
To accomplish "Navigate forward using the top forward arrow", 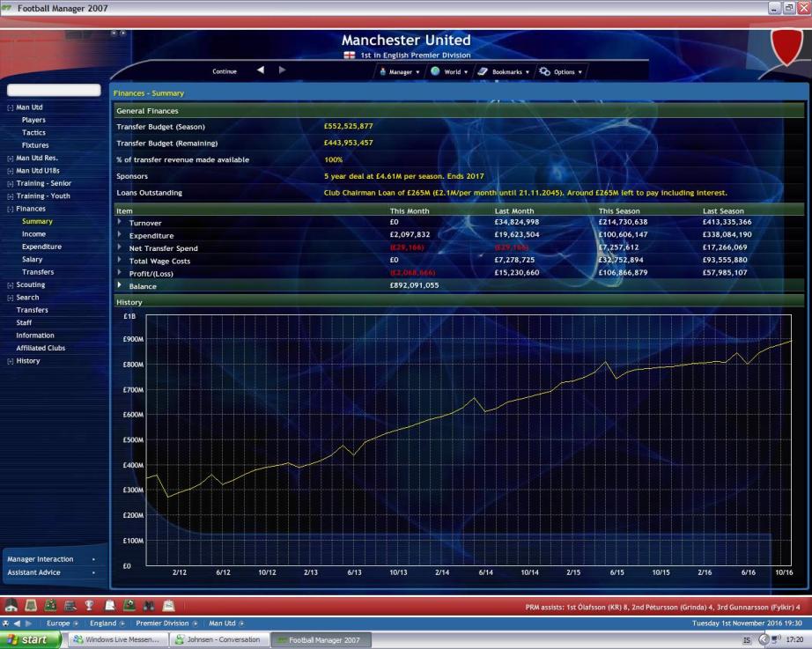I will pos(282,70).
